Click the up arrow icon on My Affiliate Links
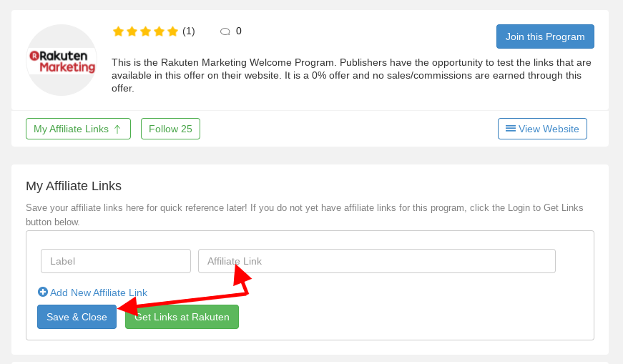 tap(117, 129)
